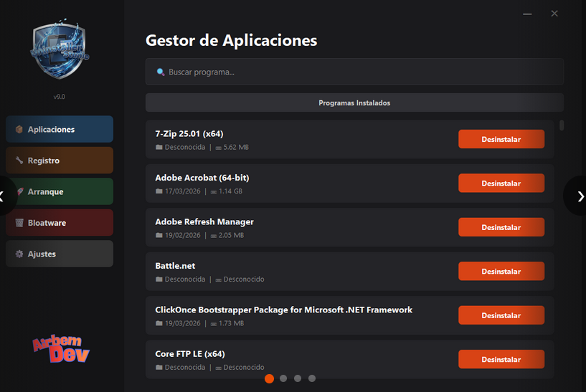Screen dimensions: 586x392
Task: Uninstall ClickOnce Bootstrapper Package
Action: tap(501, 315)
